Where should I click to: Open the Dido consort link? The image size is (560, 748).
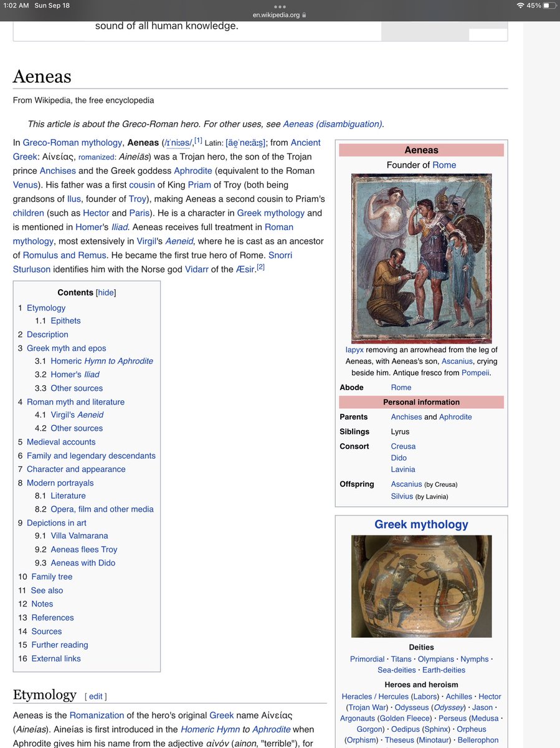399,458
